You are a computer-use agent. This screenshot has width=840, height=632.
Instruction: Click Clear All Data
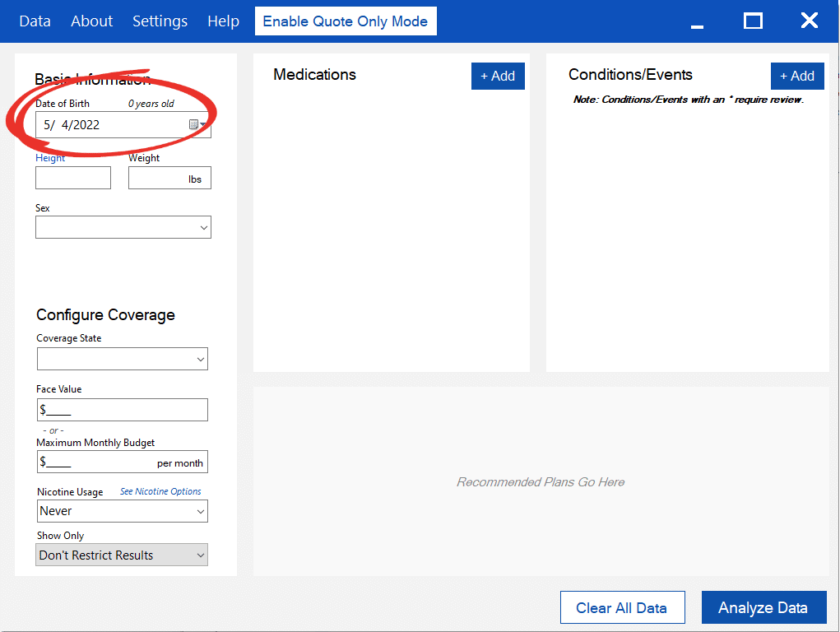click(622, 608)
